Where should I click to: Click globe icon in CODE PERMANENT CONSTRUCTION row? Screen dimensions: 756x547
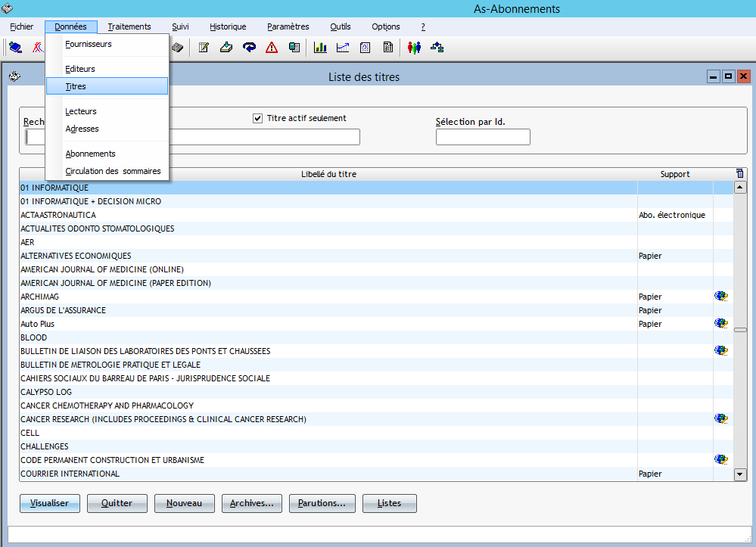721,460
